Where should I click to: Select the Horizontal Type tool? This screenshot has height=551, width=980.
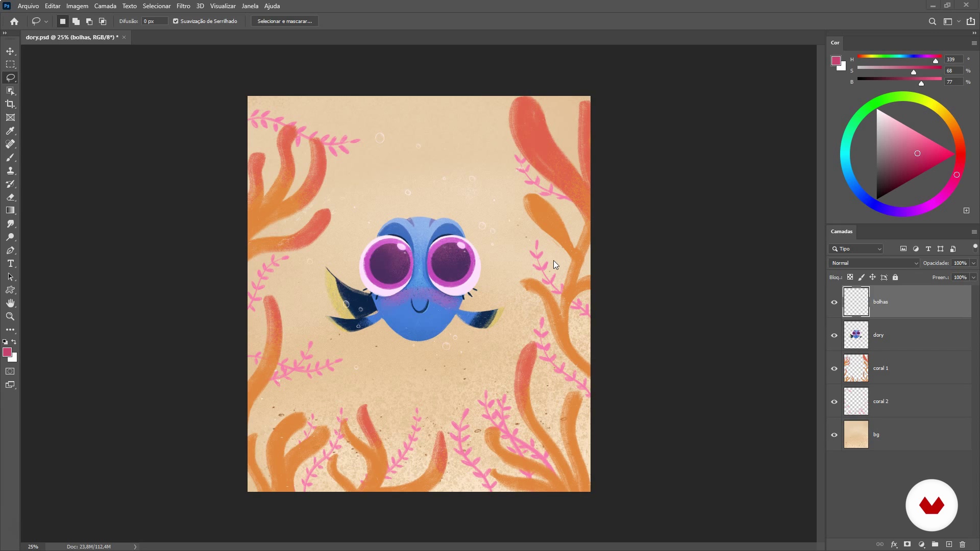(10, 264)
